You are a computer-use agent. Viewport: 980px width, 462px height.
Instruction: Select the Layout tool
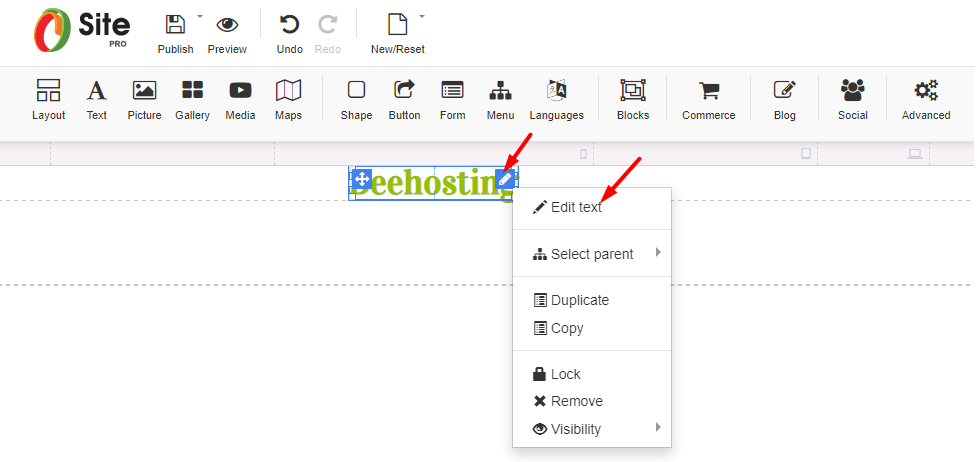click(49, 99)
